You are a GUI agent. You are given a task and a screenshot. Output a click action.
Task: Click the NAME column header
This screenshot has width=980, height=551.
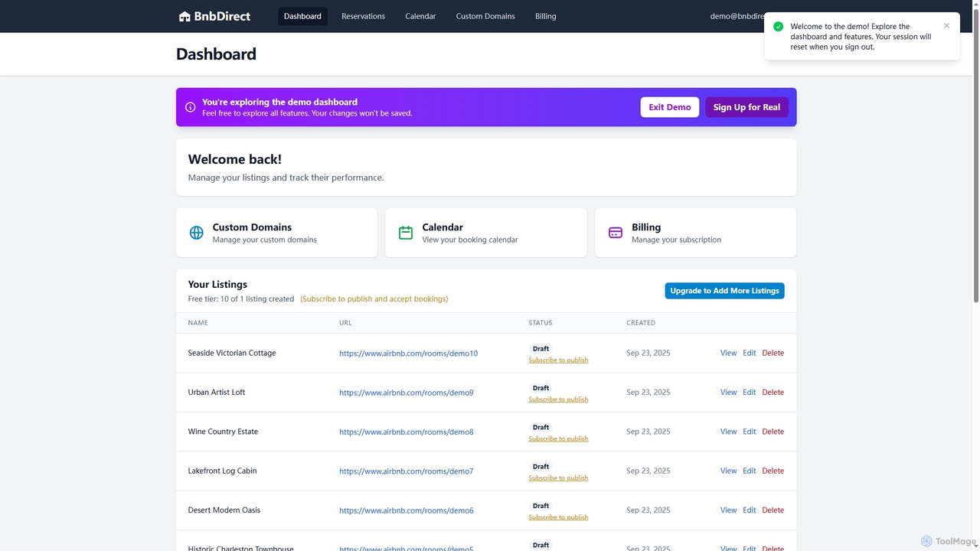click(198, 323)
